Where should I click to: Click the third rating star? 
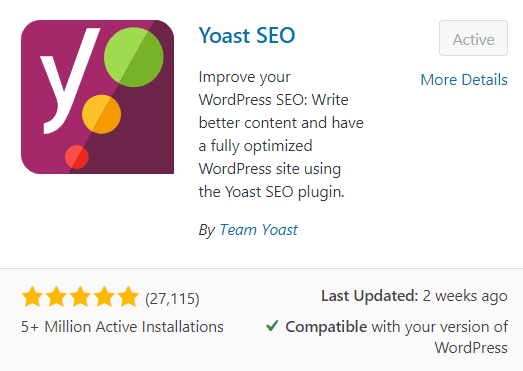(80, 296)
